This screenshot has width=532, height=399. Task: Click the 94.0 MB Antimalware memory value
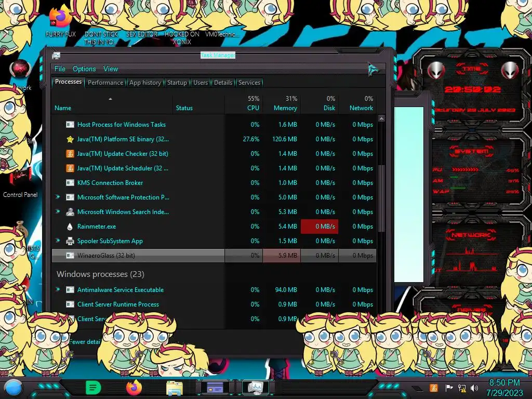click(286, 290)
